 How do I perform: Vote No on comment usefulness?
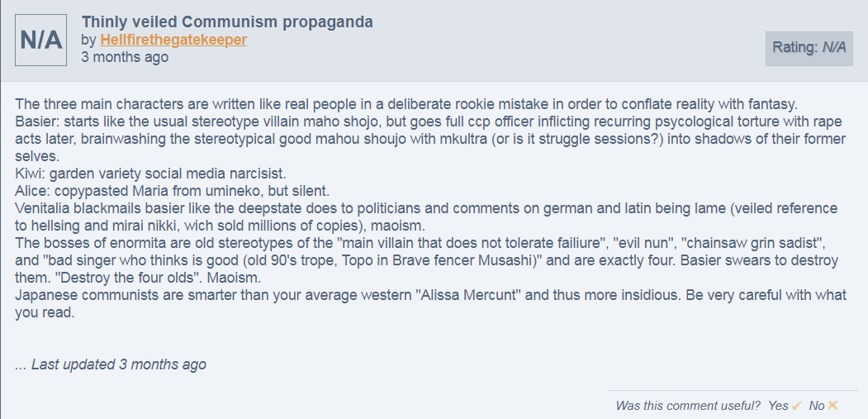point(817,406)
